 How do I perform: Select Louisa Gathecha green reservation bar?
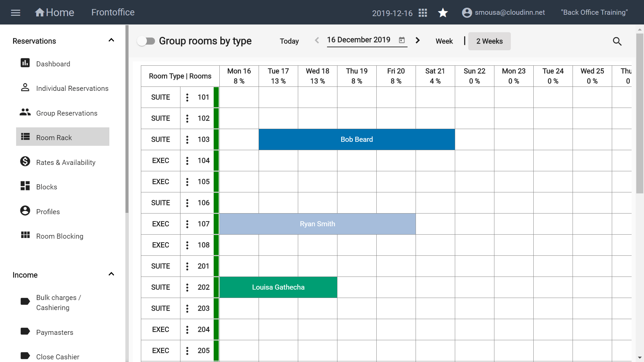point(278,287)
